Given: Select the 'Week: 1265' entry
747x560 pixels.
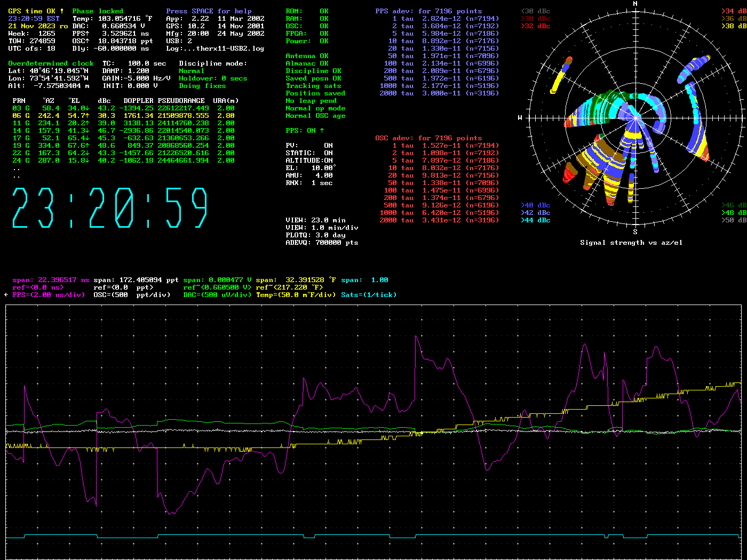Looking at the screenshot, I should tap(32, 34).
